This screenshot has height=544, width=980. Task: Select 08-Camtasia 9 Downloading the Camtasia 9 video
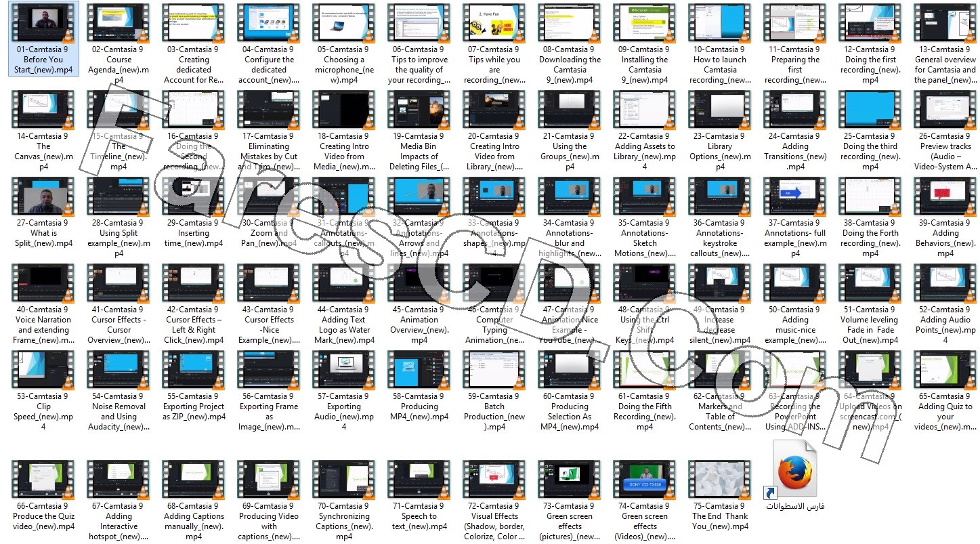coord(570,43)
